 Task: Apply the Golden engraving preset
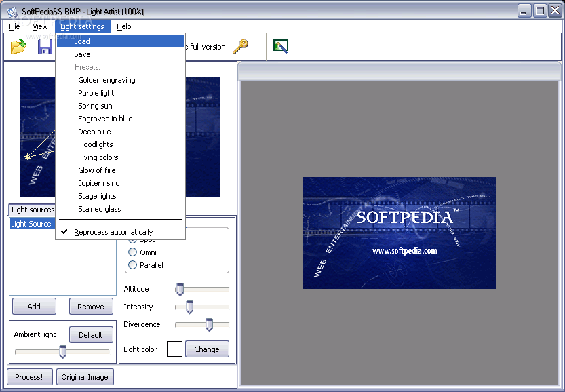(x=120, y=80)
